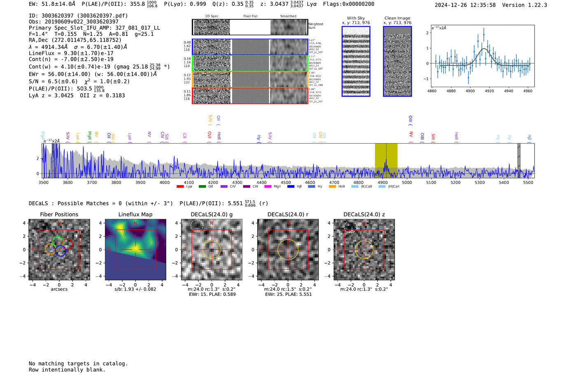Viewport: 576px width, 392px height.
Task: Click the LyA z = 3.0425 line
Action: pos(77,95)
